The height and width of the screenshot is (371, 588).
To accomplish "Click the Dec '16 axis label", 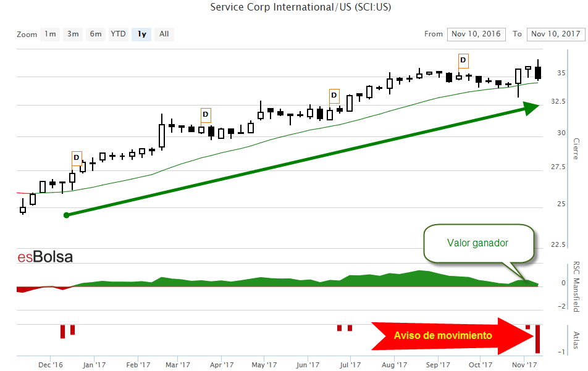I will click(51, 365).
